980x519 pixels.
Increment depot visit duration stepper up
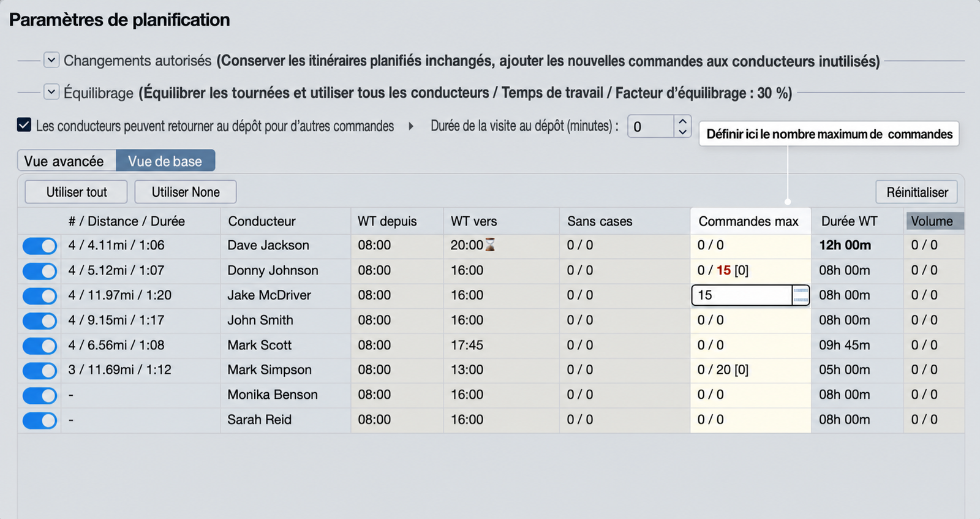[x=683, y=121]
